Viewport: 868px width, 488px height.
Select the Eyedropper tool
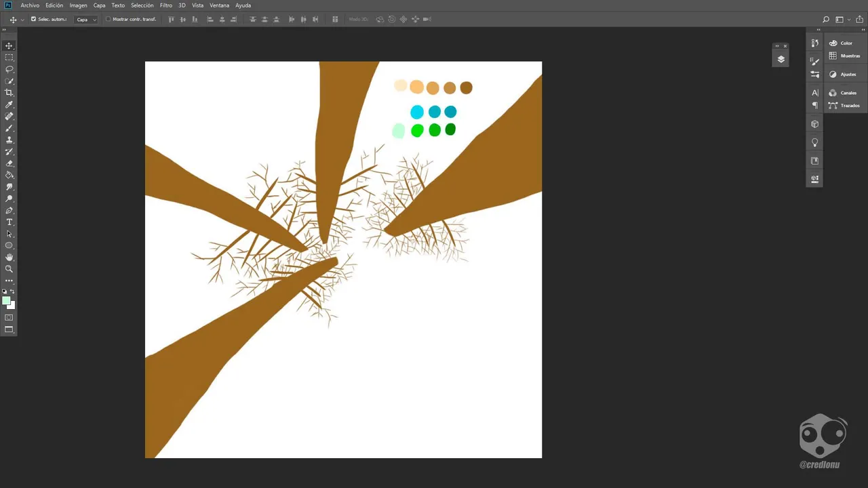(x=9, y=104)
